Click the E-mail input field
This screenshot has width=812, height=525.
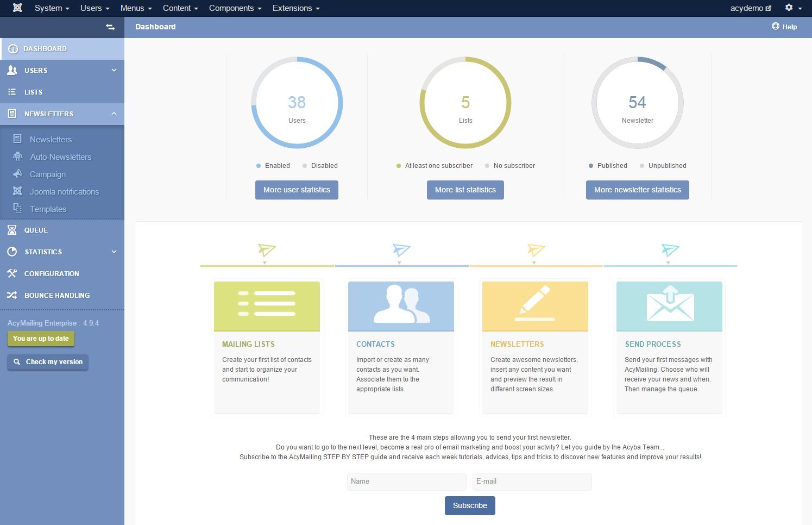[532, 482]
